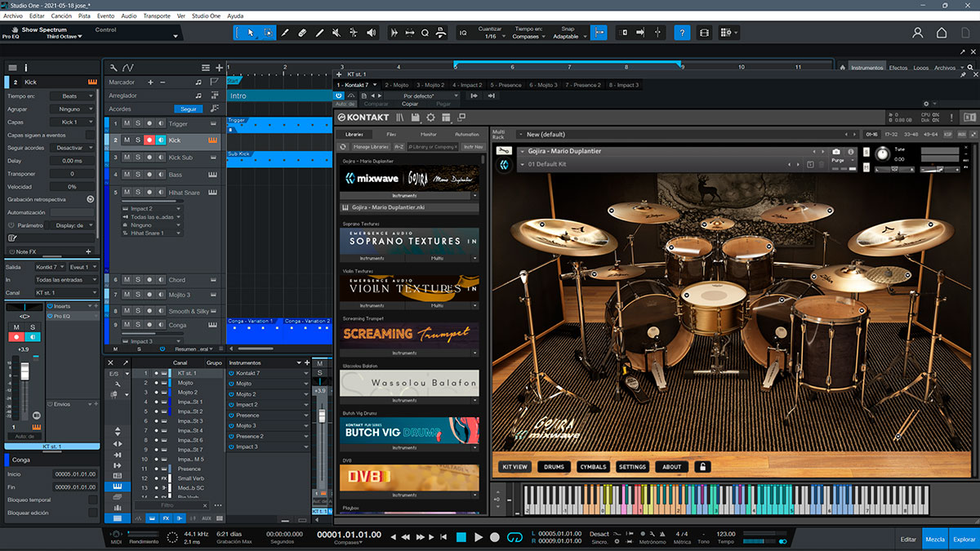The height and width of the screenshot is (551, 980).
Task: Refresh Kontakt libraries list icon
Action: point(344,147)
